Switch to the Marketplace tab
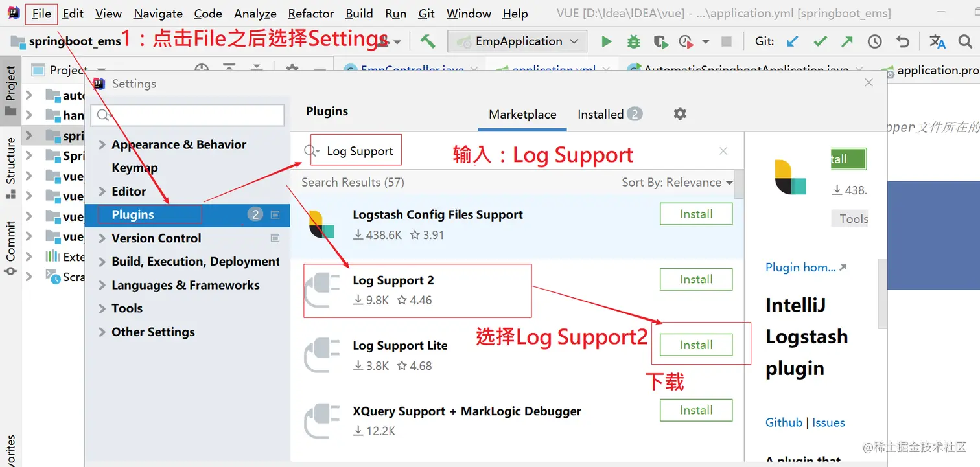Viewport: 980px width, 467px height. tap(522, 115)
